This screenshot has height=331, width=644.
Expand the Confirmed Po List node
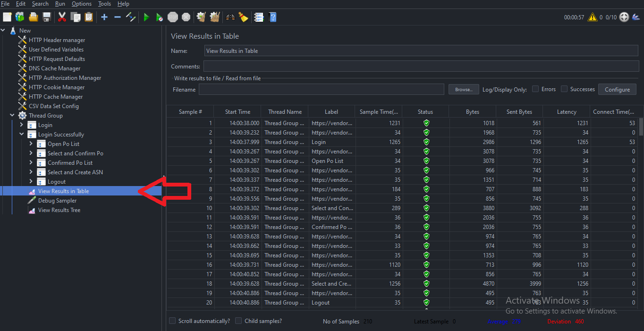(x=31, y=162)
